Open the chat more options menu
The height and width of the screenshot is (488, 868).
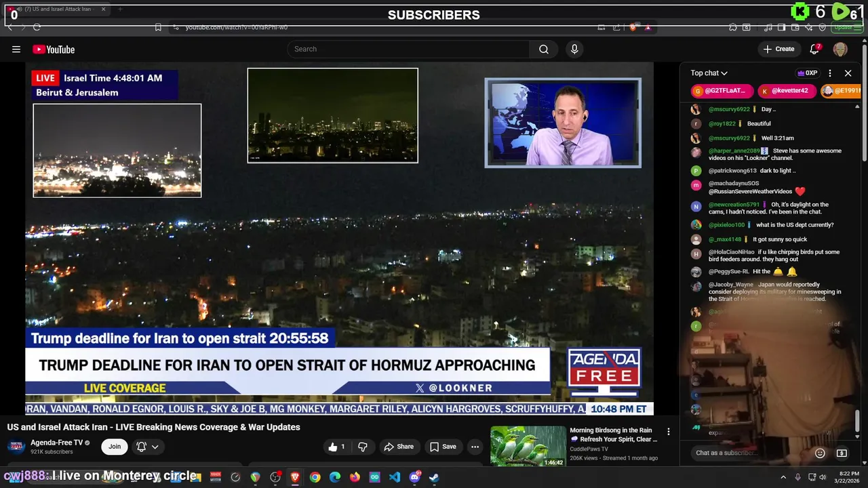[829, 73]
